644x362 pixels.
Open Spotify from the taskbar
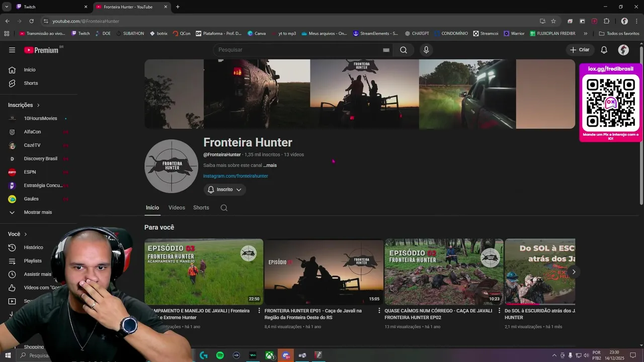click(x=220, y=355)
